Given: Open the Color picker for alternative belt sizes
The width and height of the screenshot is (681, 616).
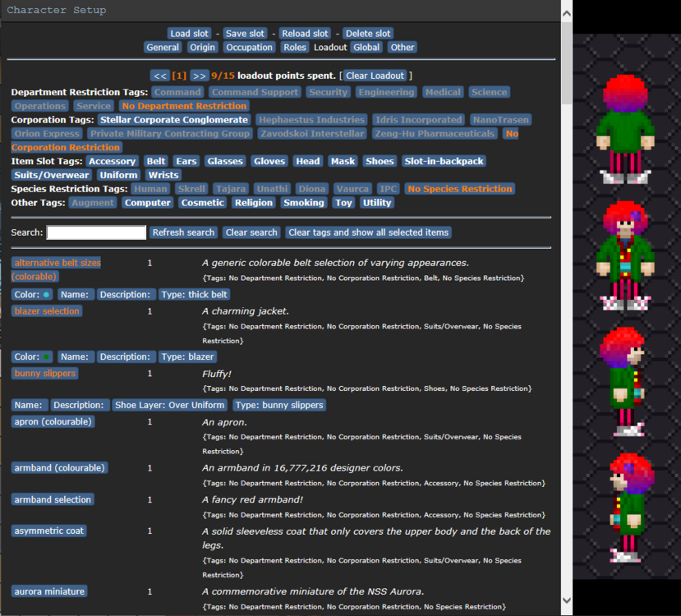Looking at the screenshot, I should 31,293.
